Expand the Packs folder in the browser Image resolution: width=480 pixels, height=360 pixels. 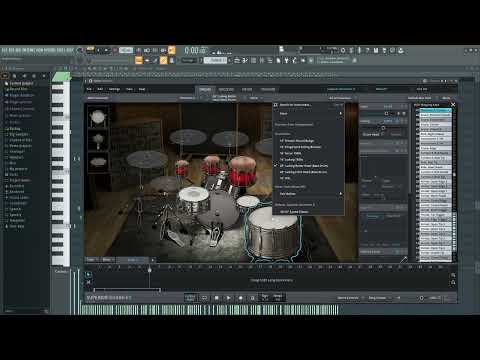tap(13, 174)
